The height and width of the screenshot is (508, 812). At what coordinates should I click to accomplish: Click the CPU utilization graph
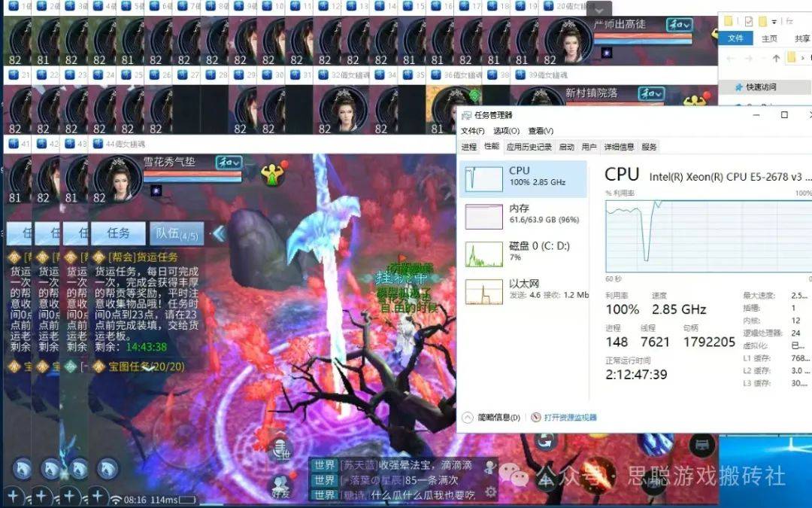click(708, 236)
